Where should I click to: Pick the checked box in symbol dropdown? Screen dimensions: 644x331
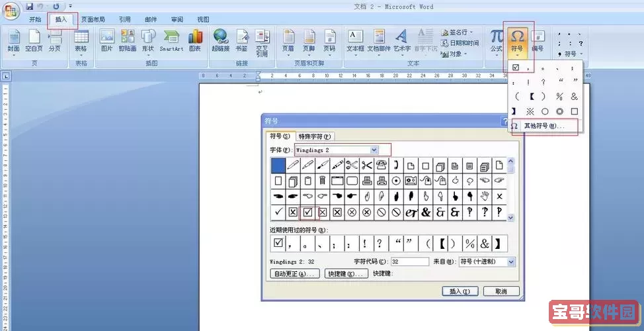[516, 67]
